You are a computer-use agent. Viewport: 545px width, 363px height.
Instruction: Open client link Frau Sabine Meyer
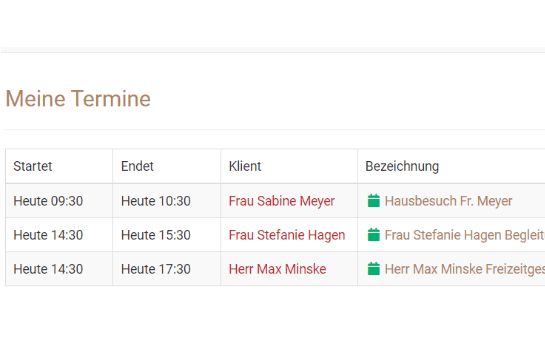point(282,201)
